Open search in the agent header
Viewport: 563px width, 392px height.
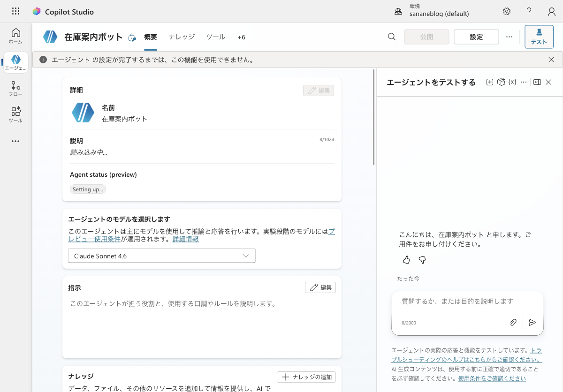[392, 37]
